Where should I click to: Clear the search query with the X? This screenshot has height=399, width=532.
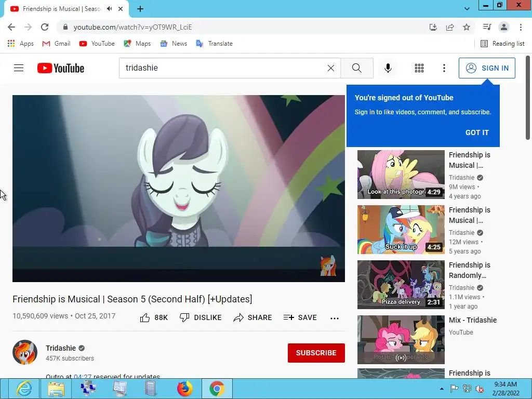[x=331, y=68]
